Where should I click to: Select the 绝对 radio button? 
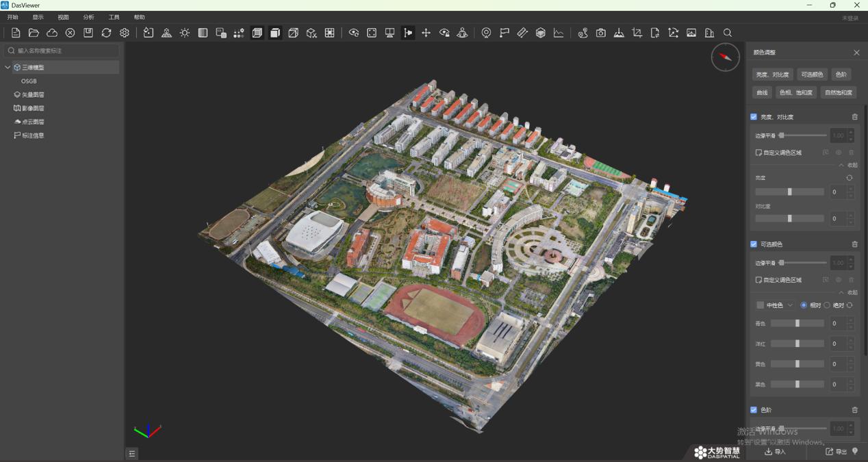point(827,305)
